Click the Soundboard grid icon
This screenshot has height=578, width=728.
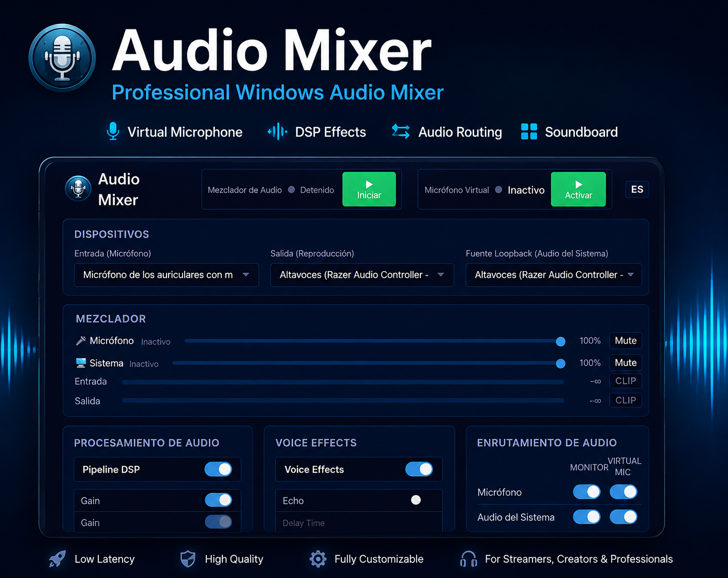click(529, 131)
